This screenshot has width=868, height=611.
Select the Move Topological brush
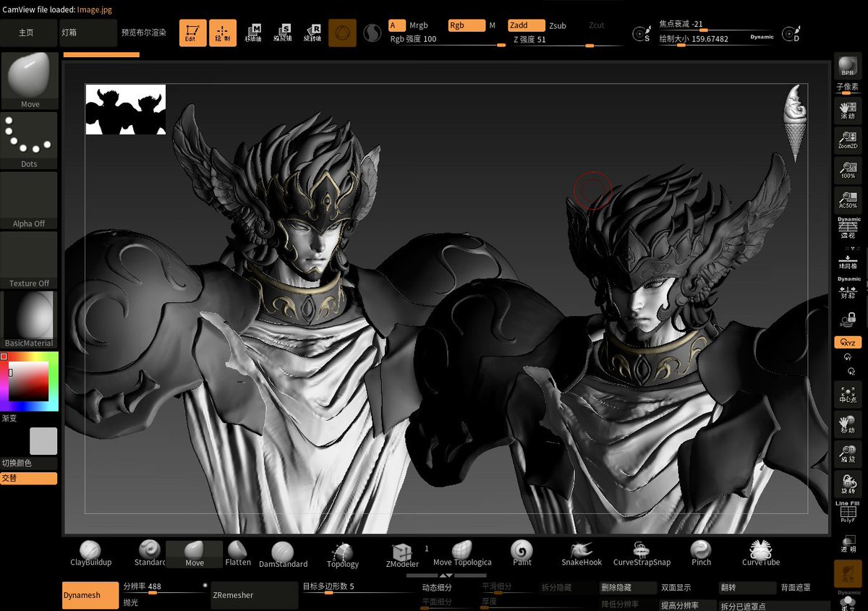(x=462, y=554)
